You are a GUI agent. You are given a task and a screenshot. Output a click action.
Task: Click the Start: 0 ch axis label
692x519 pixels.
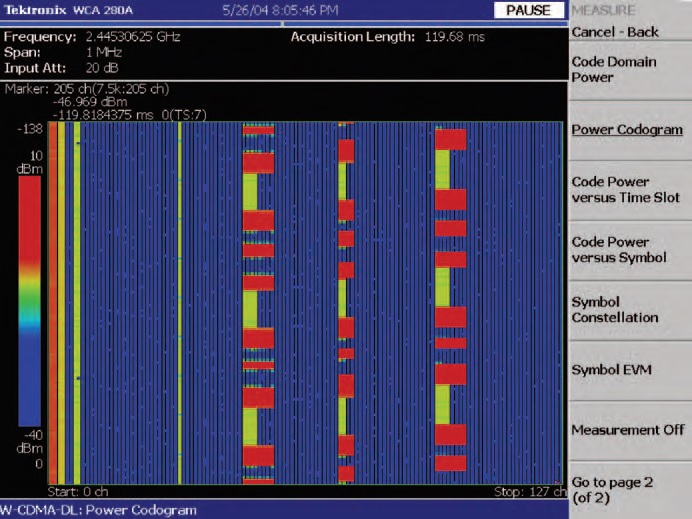click(x=76, y=492)
